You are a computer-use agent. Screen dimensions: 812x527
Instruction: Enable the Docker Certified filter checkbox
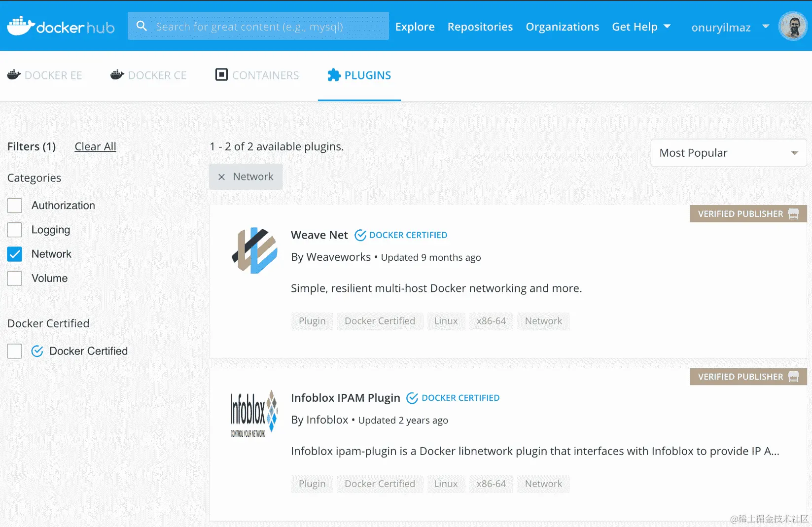[x=15, y=351]
